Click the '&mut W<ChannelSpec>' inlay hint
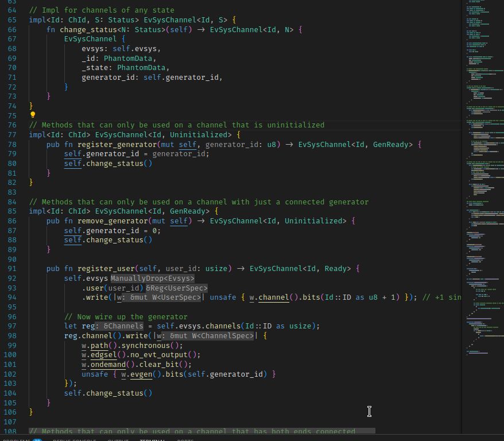The height and width of the screenshot is (441, 504). [207, 335]
